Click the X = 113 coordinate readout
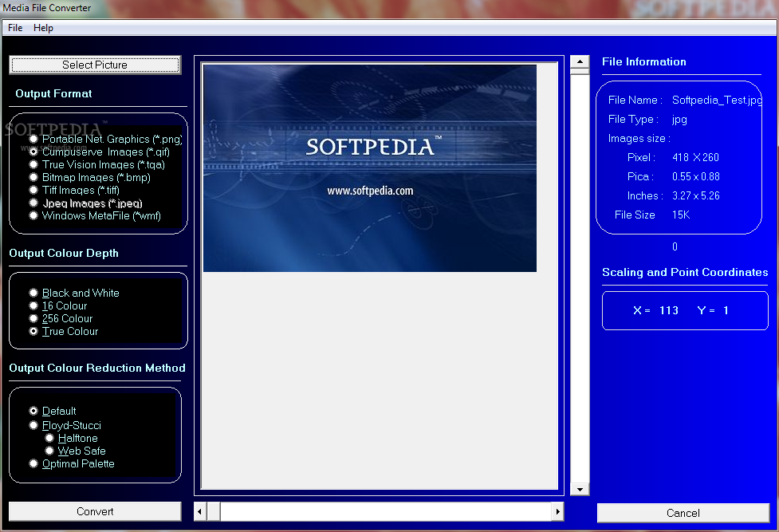Viewport: 779px width, 532px height. click(655, 310)
